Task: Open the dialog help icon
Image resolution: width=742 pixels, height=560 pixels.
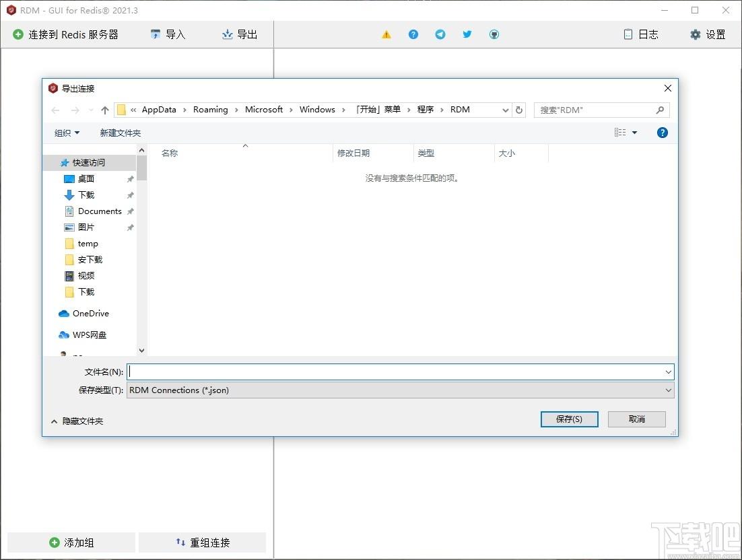Action: [x=662, y=133]
